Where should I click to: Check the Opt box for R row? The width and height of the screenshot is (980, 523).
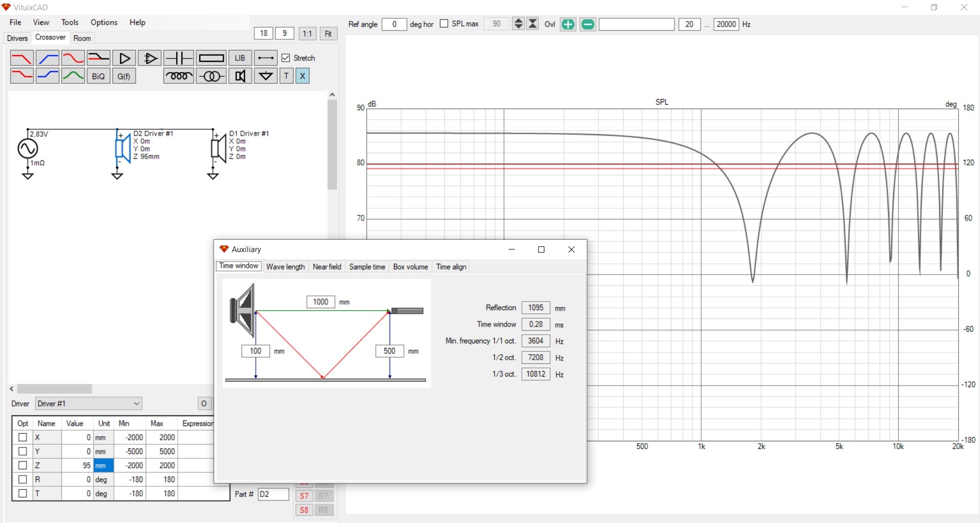coord(22,479)
